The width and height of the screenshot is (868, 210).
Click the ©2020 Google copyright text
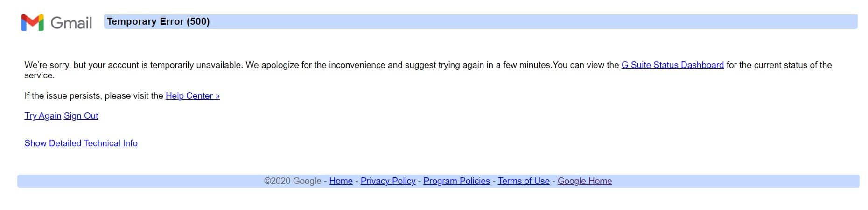tap(293, 181)
